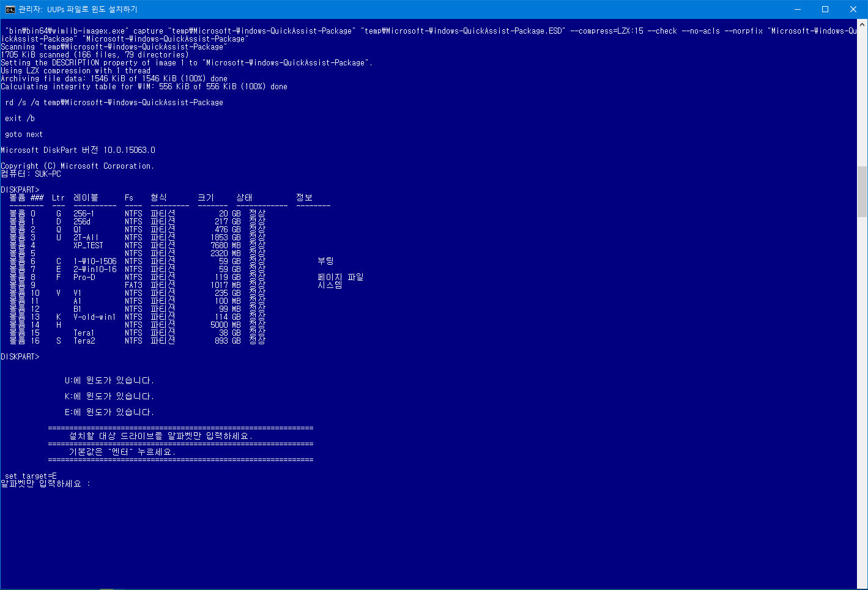Click the 'Archiving file data: 1546 KiB' line
This screenshot has width=868, height=590.
click(x=114, y=78)
